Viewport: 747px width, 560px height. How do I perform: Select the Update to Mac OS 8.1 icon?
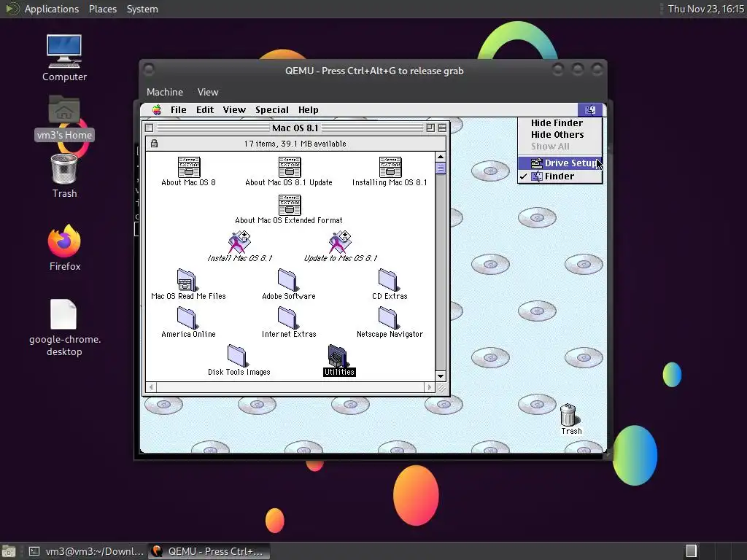click(340, 242)
